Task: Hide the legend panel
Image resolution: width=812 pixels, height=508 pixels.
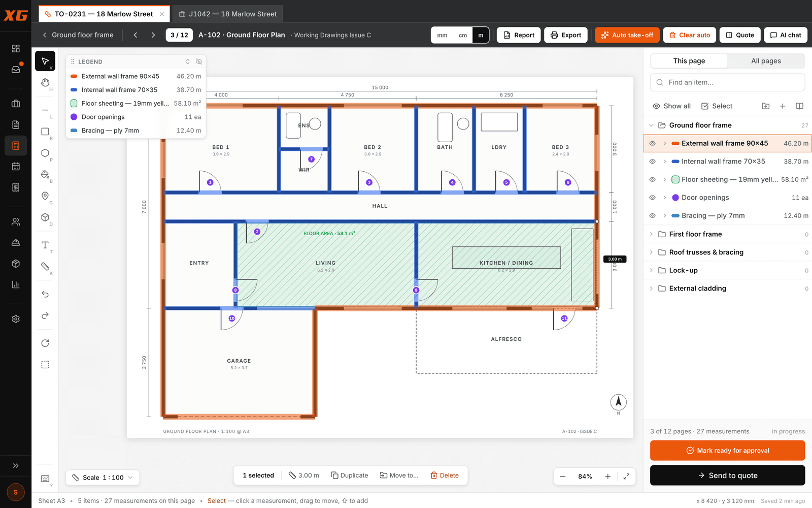Action: (x=199, y=61)
